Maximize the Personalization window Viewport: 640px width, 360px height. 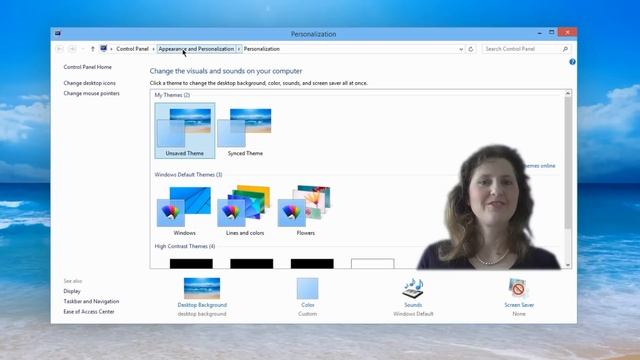click(x=551, y=33)
